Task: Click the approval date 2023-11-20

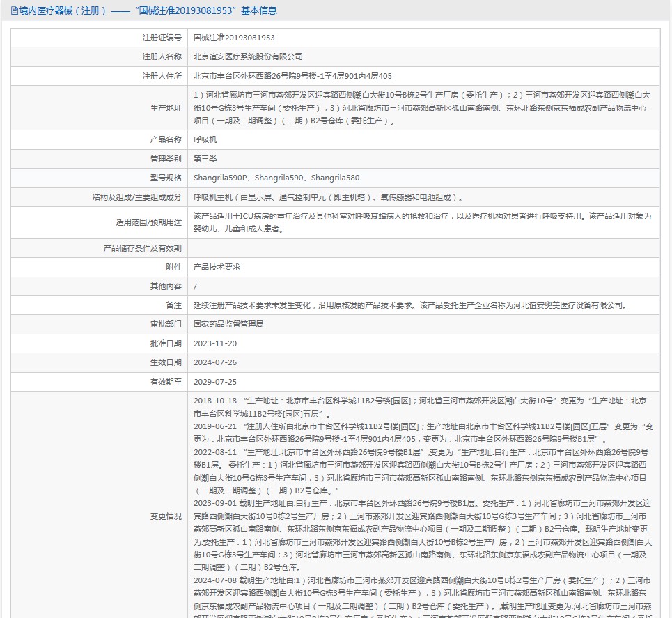Action: 215,343
